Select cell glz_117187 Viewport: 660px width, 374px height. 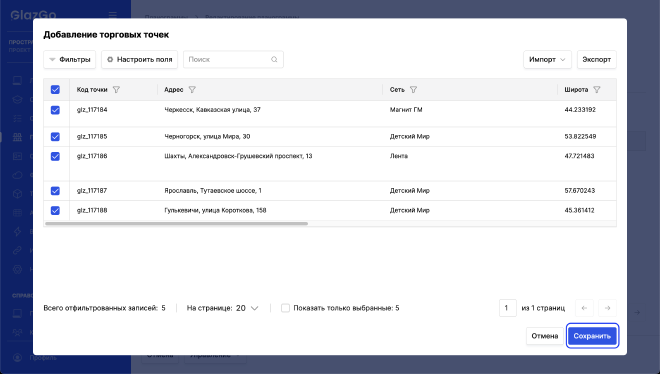[92, 191]
